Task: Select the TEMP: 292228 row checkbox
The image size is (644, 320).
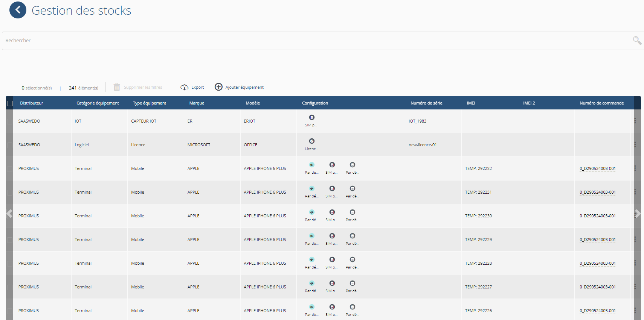Action: point(10,263)
